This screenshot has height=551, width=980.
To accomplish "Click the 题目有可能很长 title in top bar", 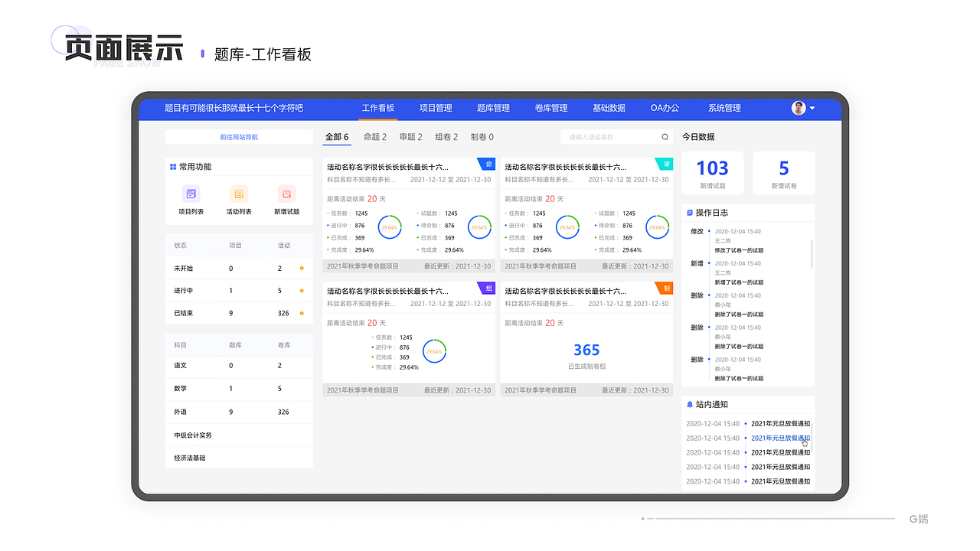I will [234, 108].
